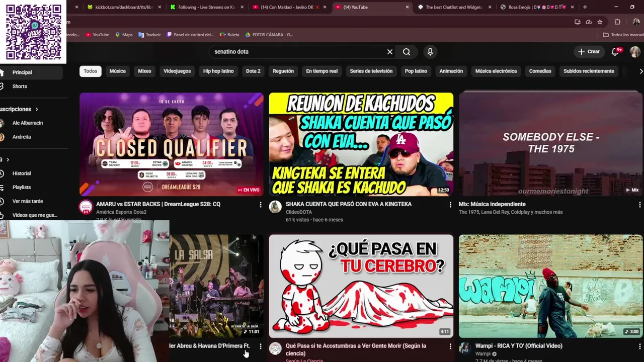Open the notifications bell
644x362 pixels.
pyautogui.click(x=615, y=52)
